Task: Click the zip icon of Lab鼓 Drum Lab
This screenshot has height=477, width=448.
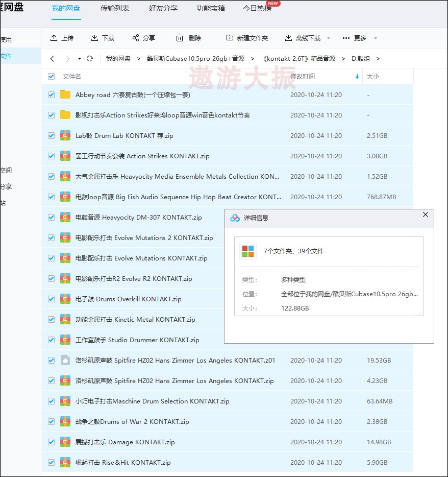Action: (65, 135)
